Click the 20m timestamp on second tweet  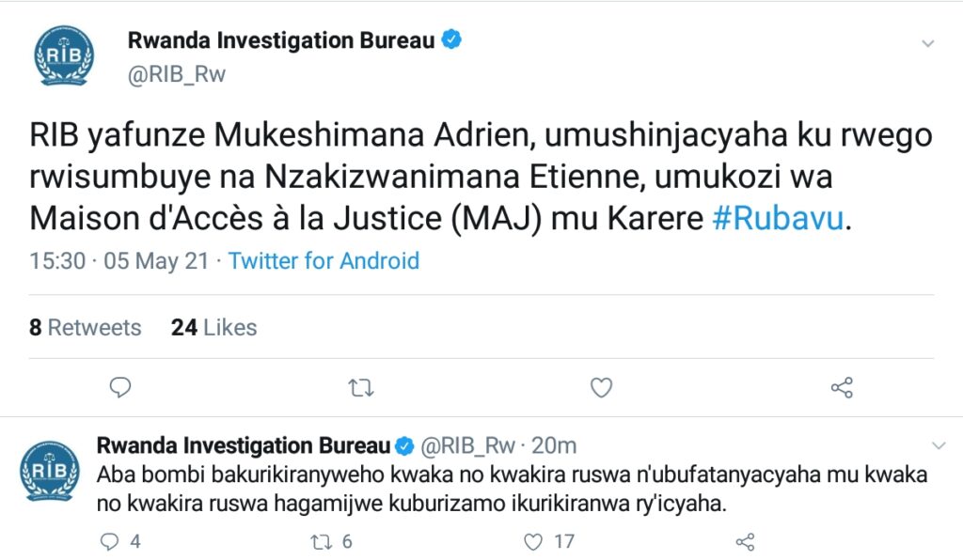tap(554, 446)
